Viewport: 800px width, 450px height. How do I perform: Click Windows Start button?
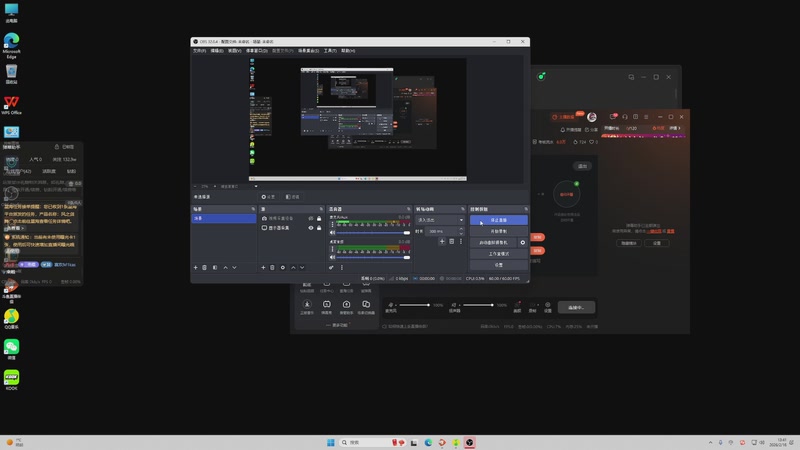pos(331,442)
